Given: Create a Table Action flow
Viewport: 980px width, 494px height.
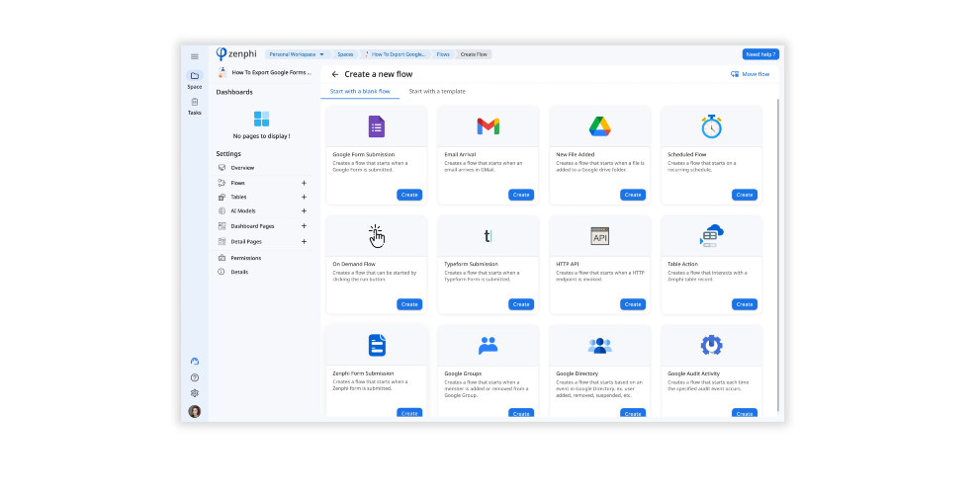Looking at the screenshot, I should (x=745, y=304).
